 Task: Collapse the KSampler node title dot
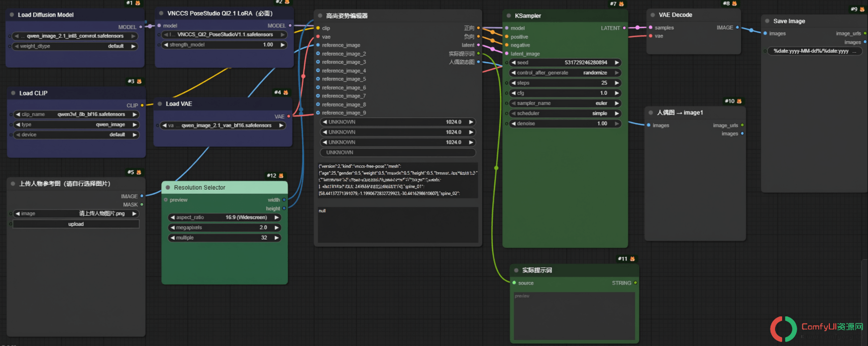pos(509,16)
